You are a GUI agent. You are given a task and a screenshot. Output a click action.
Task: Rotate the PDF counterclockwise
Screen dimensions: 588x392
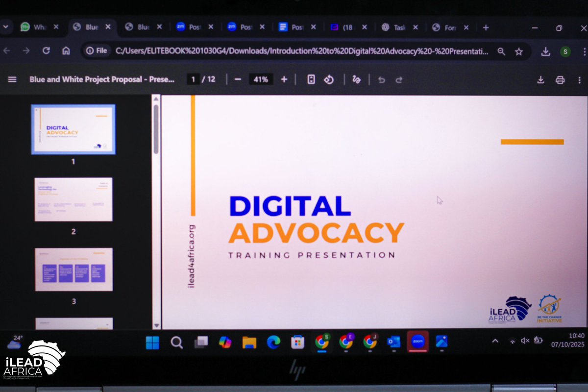[329, 79]
